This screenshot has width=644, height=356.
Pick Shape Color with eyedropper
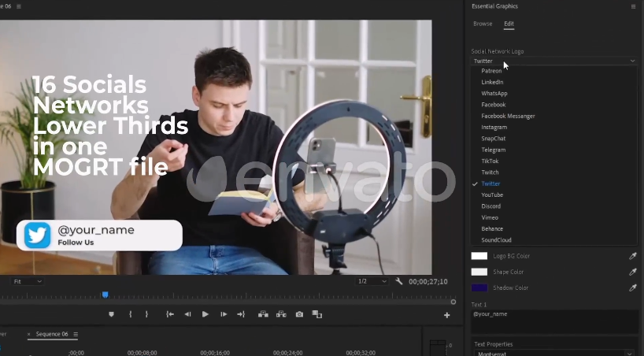632,273
